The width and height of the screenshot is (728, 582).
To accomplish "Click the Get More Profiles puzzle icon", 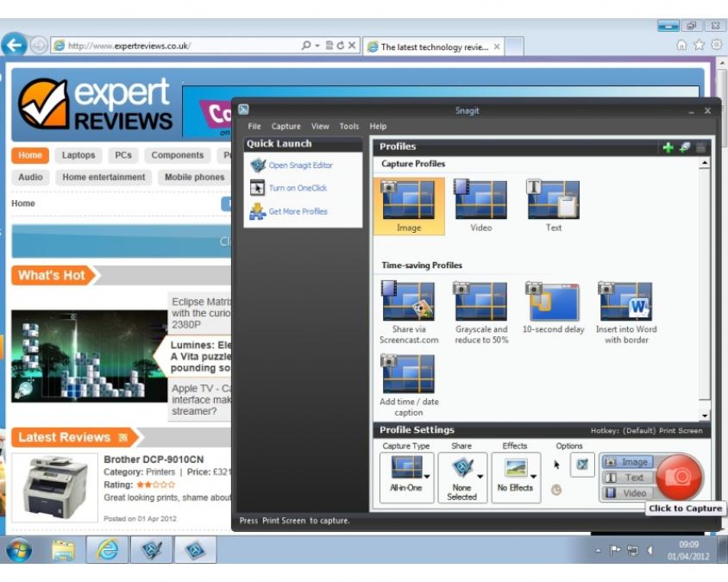I will pos(257,211).
